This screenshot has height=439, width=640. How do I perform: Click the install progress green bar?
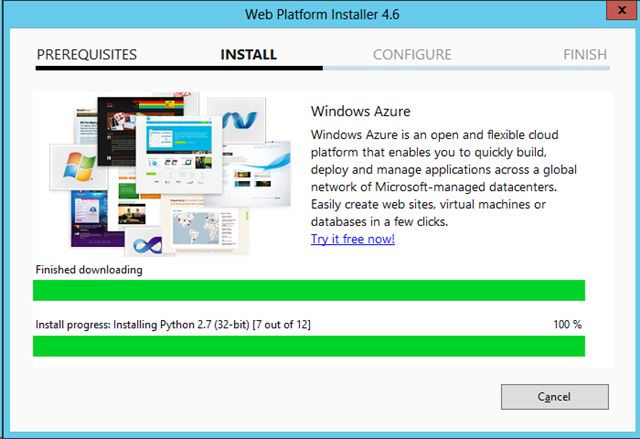pyautogui.click(x=308, y=346)
